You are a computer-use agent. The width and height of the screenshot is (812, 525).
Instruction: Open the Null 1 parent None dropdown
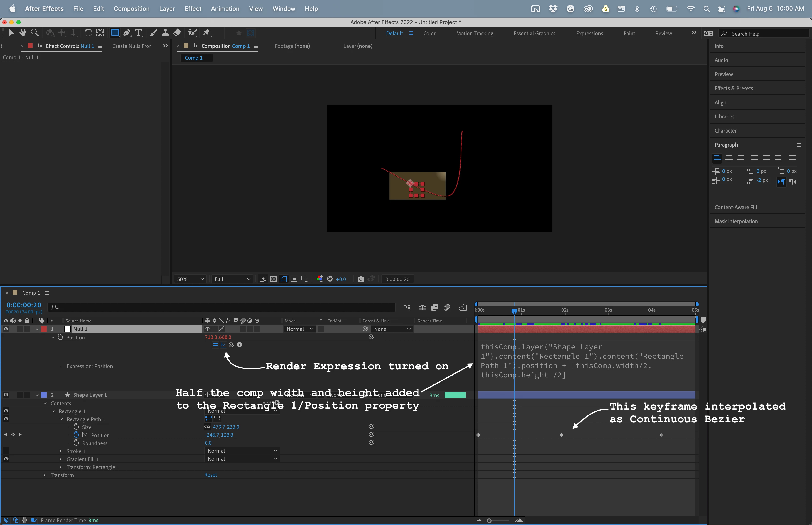392,329
